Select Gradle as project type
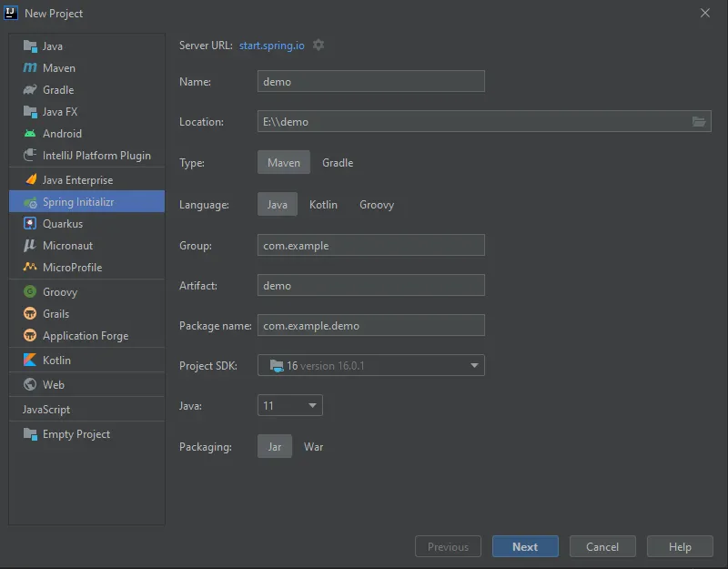Viewport: 728px width, 569px height. tap(338, 163)
